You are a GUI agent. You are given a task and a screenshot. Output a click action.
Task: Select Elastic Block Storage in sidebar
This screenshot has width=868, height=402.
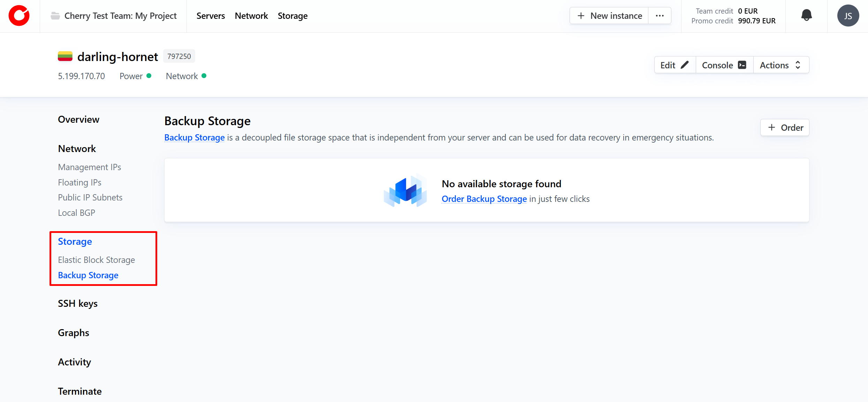click(x=96, y=260)
